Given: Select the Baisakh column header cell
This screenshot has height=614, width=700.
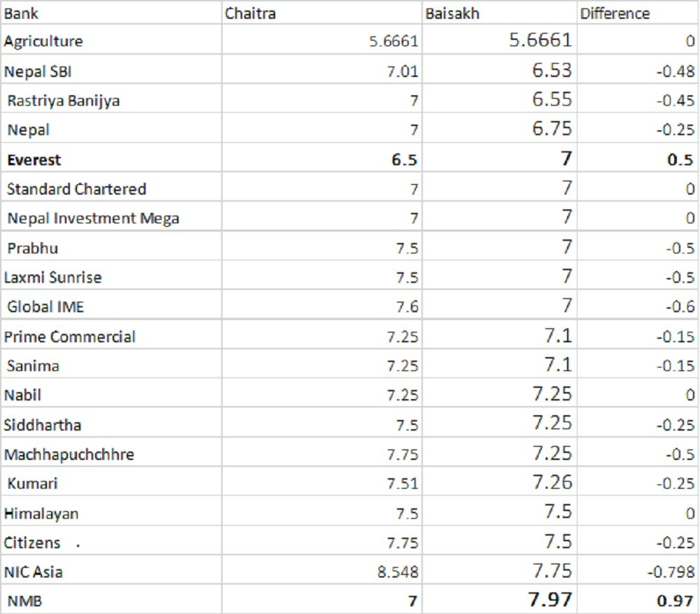Looking at the screenshot, I should point(500,13).
